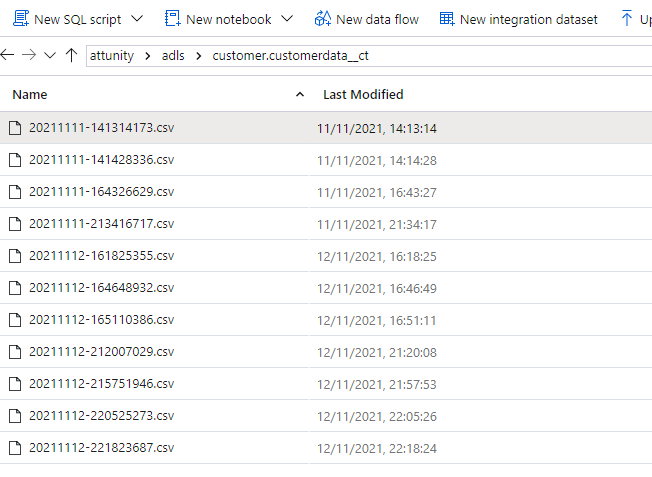
Task: Sort files by Name column
Action: coord(30,94)
